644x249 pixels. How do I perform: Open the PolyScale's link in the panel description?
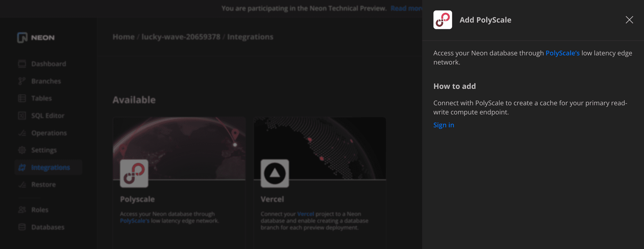(562, 53)
